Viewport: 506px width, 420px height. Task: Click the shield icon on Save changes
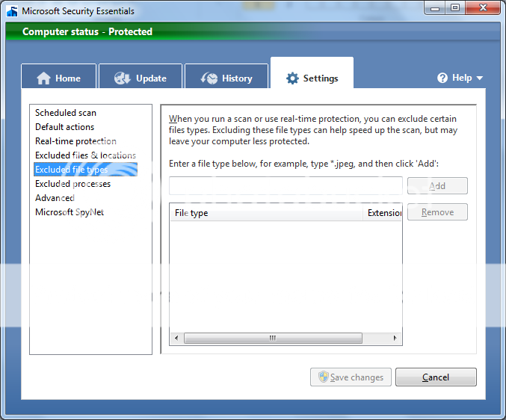[x=323, y=377]
